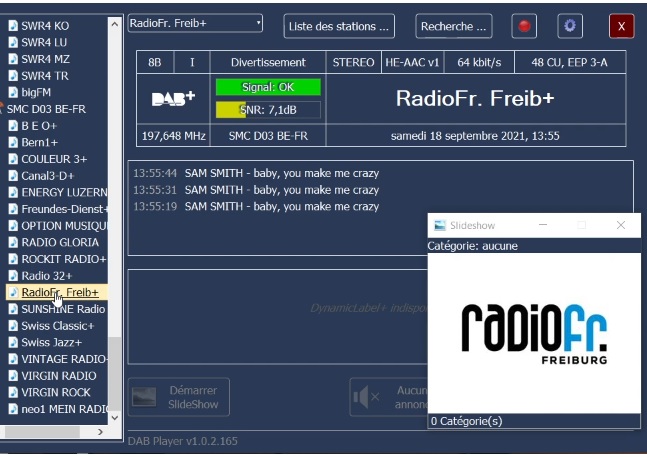Screen dimensions: 647x457
Task: Select VINTAGE RADIO station
Action: coord(64,359)
